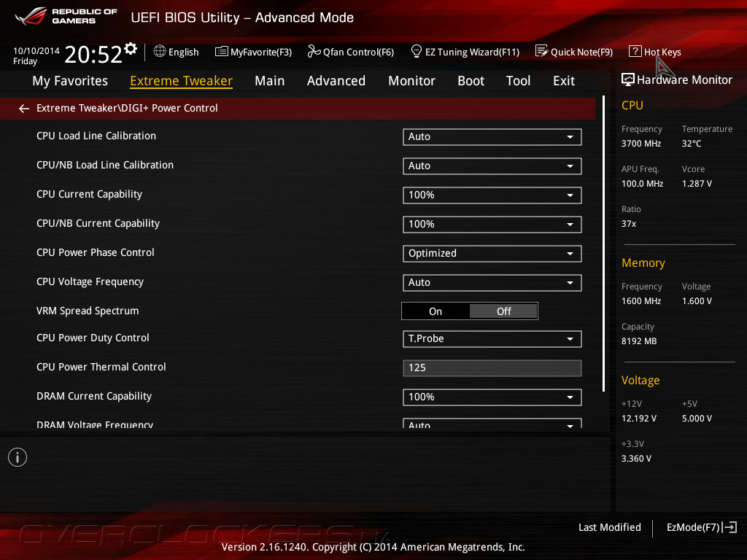Select the Extreme Tweaker tab
747x560 pixels.
pos(181,81)
